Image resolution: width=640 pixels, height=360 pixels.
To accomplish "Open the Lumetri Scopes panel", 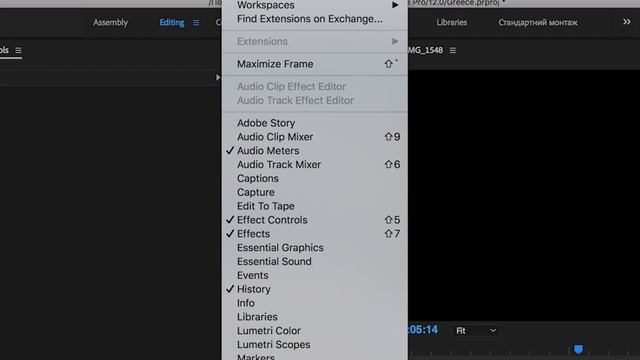I will tap(315, 345).
